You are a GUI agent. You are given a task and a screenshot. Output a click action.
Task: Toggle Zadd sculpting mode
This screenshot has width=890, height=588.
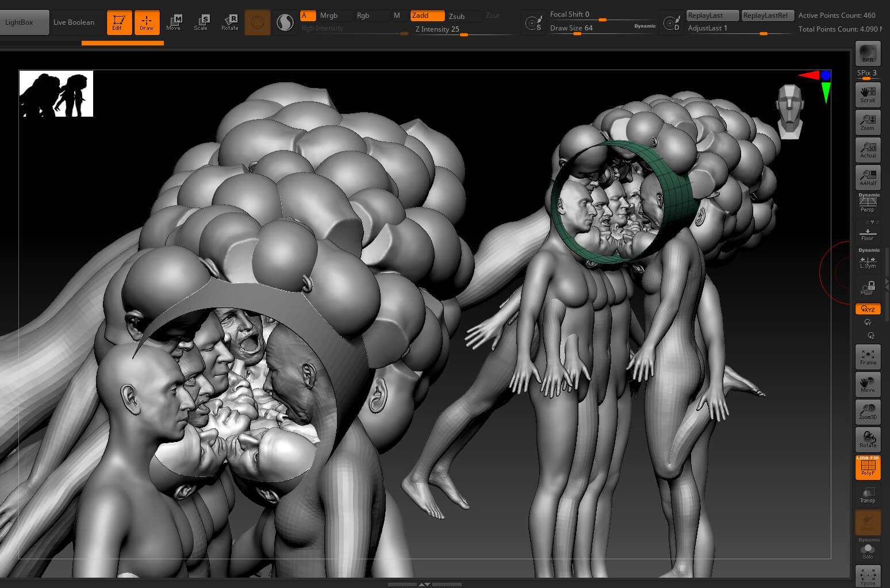[x=427, y=16]
